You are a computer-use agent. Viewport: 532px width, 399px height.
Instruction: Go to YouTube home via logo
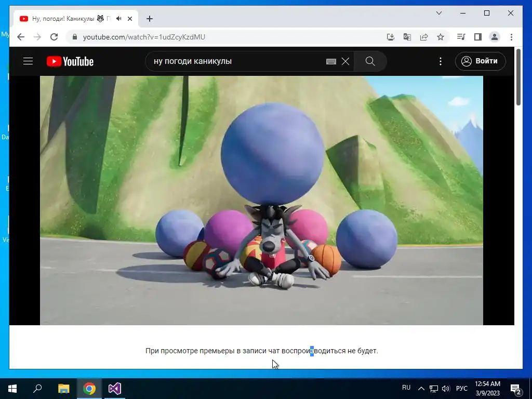70,61
